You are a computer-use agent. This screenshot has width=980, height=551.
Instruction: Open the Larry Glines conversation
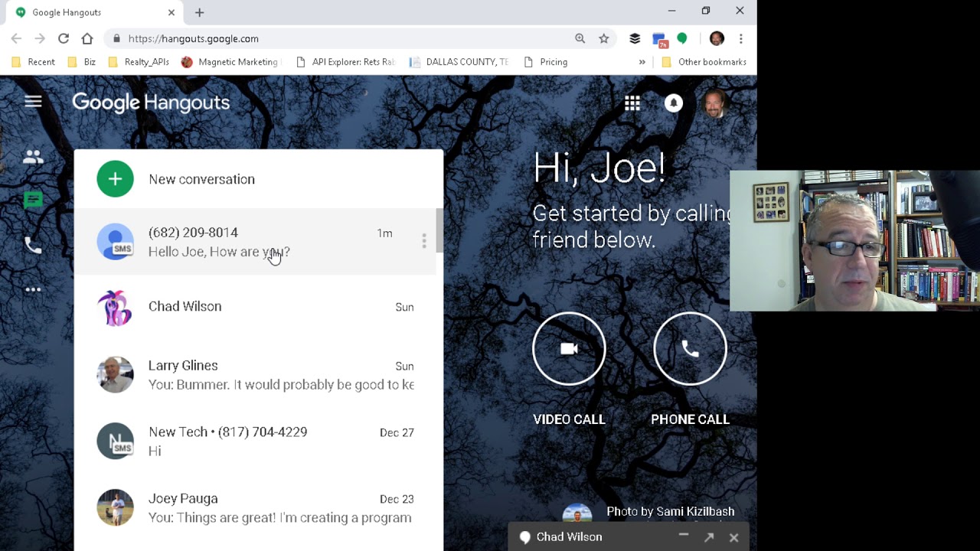(x=255, y=375)
